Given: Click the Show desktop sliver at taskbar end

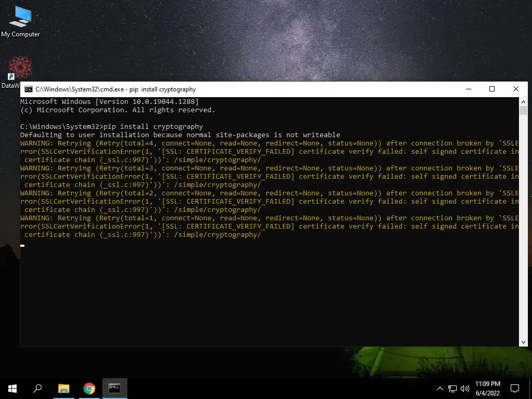Looking at the screenshot, I should [x=530, y=389].
